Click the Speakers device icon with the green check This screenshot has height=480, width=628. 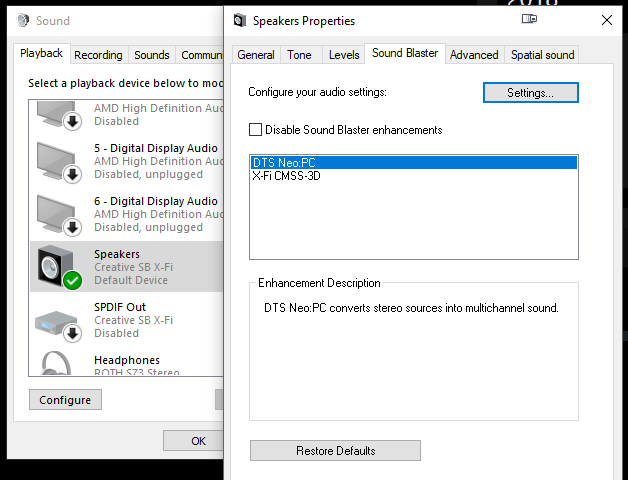[x=59, y=267]
